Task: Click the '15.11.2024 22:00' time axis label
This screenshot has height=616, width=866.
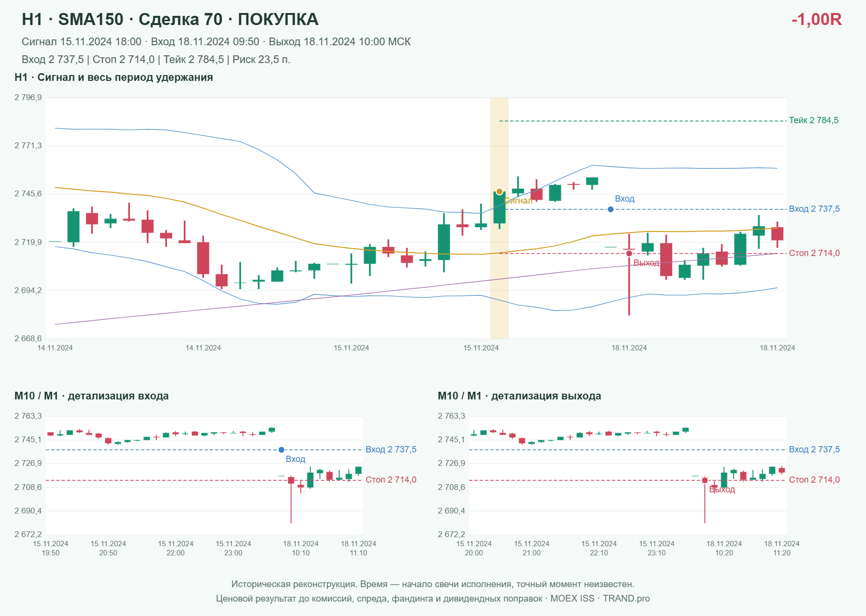Action: coord(176,548)
